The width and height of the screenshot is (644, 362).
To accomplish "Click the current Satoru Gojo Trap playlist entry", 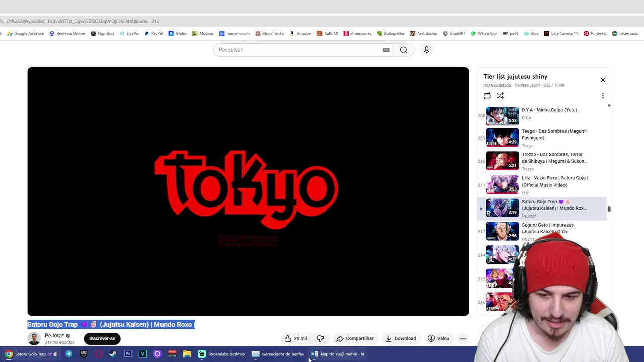I will tap(542, 208).
